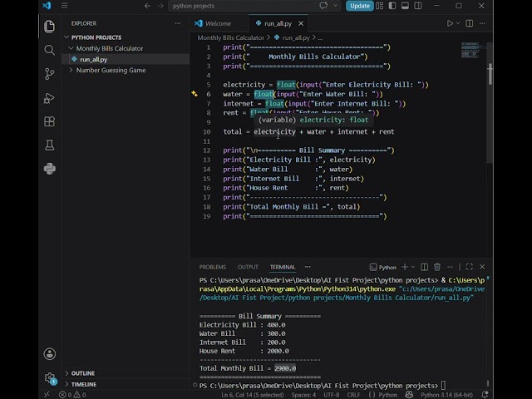Open the Explorer view in activity bar

tap(50, 27)
